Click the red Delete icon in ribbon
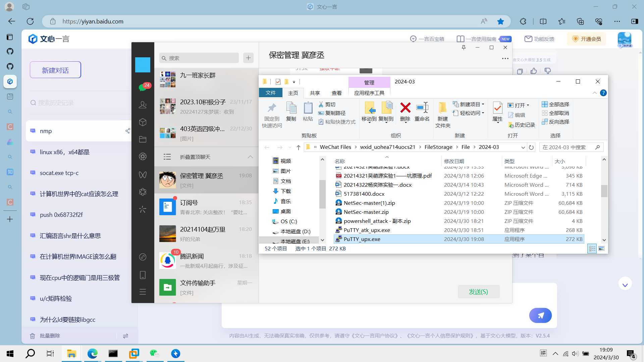 (x=405, y=108)
